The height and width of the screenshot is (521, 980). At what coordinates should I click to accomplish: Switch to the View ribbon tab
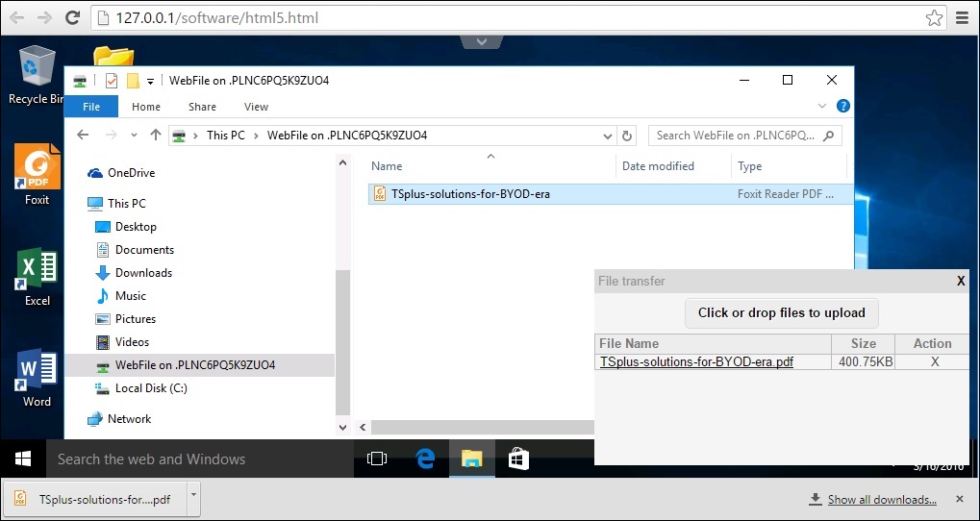click(x=256, y=107)
